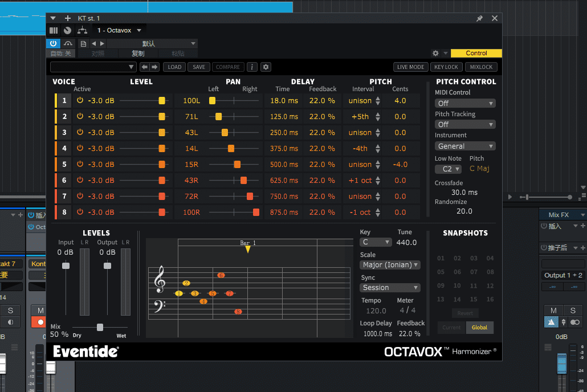
Task: Click 自动:关 automation mode
Action: 60,54
